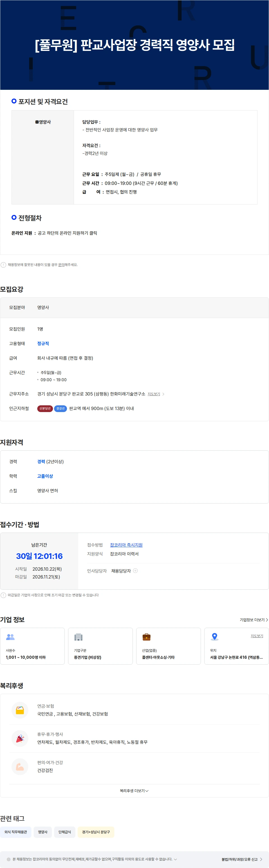Click the 문의 link in the notice

(61, 265)
